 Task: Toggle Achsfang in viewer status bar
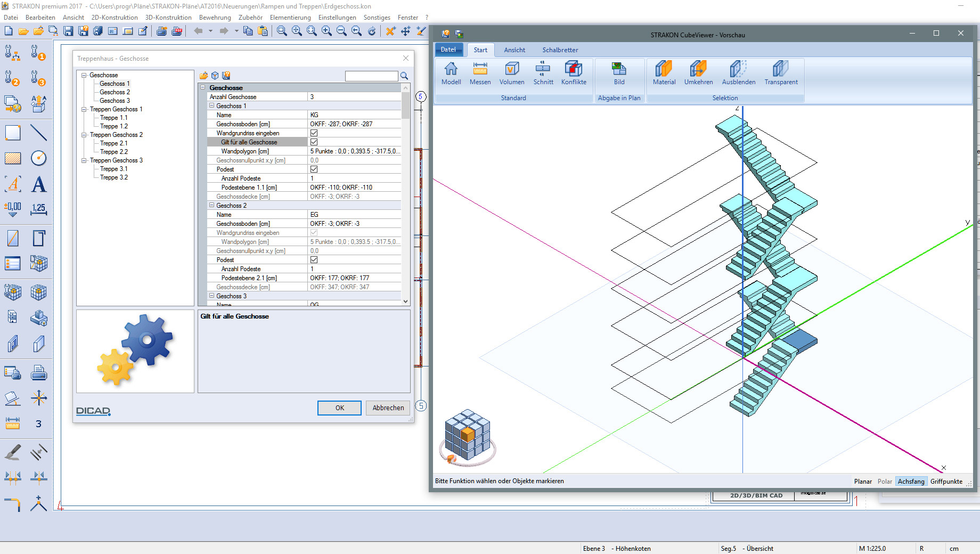pyautogui.click(x=911, y=482)
